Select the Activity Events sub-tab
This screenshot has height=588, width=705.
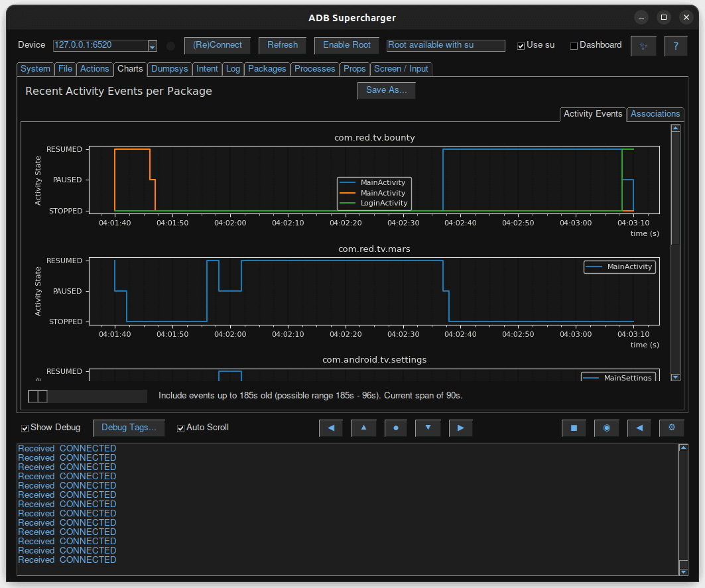pyautogui.click(x=593, y=114)
